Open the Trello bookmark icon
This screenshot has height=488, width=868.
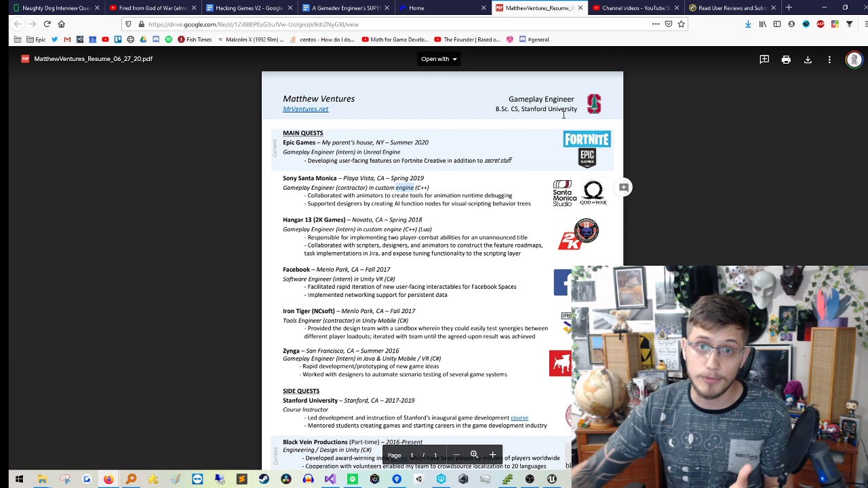coord(118,39)
